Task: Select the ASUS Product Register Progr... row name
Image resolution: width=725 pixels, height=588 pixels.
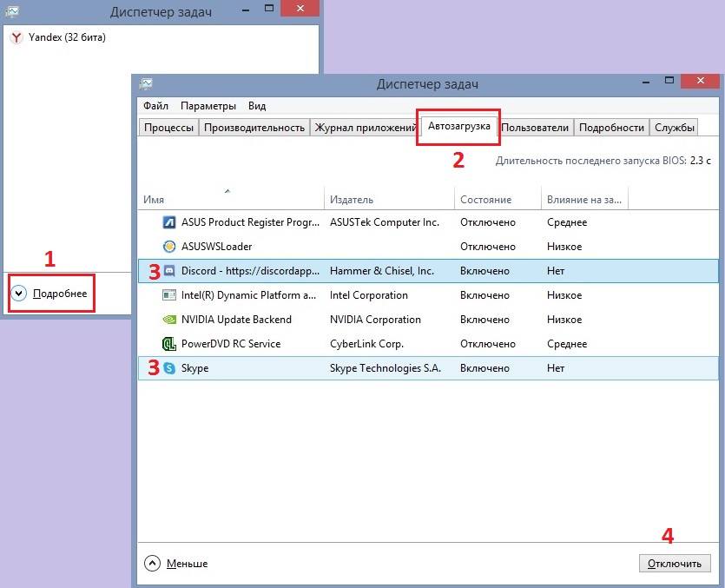Action: (250, 222)
